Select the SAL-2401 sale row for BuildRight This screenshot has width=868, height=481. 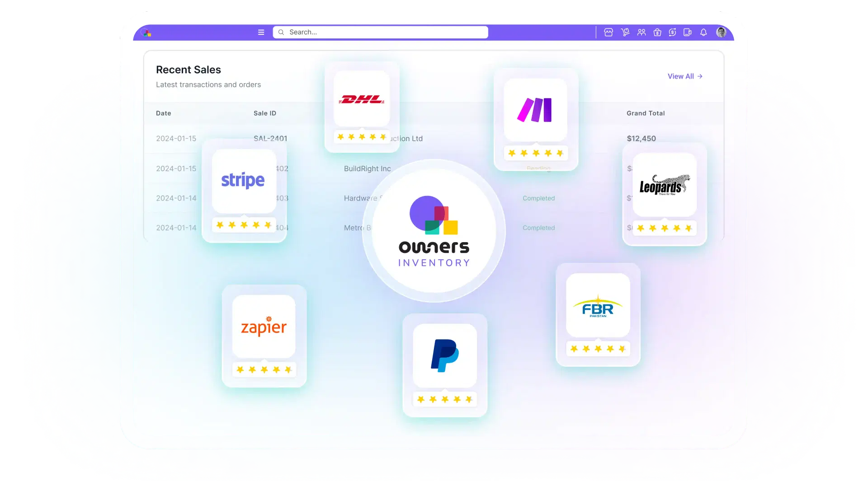[x=271, y=139]
